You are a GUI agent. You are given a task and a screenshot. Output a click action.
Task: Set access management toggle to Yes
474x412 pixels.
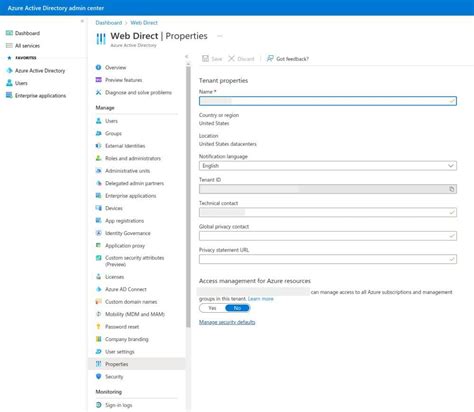[x=212, y=308]
